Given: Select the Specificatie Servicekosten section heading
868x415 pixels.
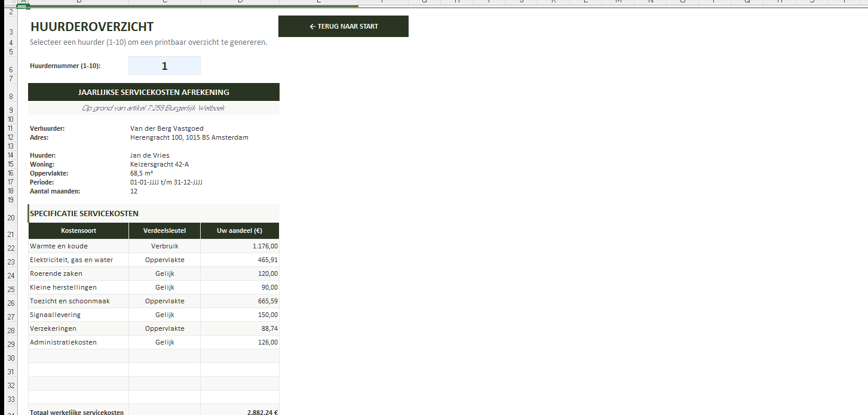Looking at the screenshot, I should point(84,213).
